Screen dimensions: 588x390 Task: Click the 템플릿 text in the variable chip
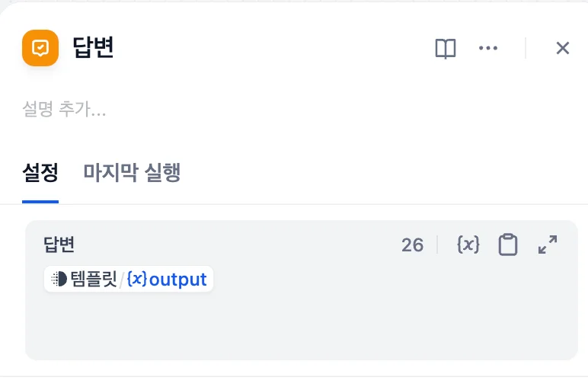[x=94, y=280]
